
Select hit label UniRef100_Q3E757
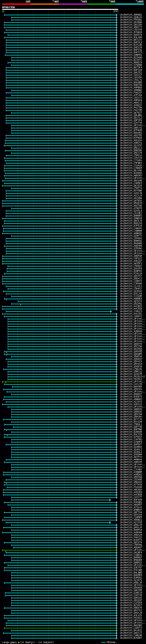point(131,567)
